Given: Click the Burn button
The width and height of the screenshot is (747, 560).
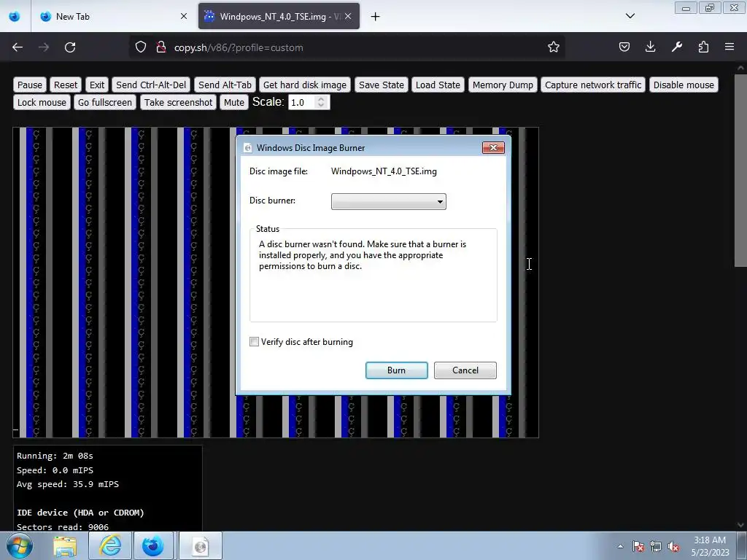Looking at the screenshot, I should pyautogui.click(x=396, y=370).
